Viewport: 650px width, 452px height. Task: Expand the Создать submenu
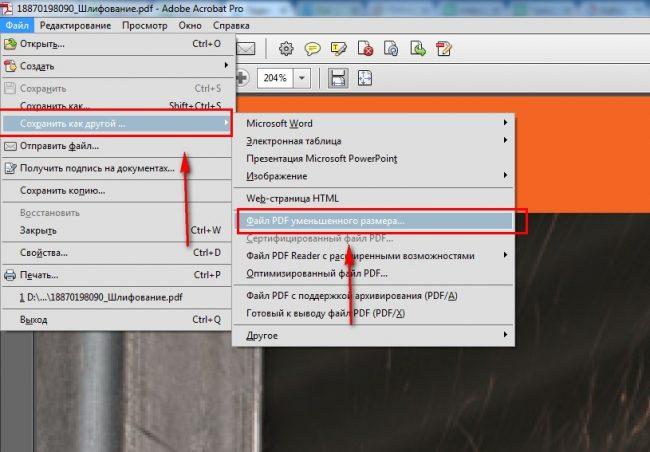click(x=117, y=66)
